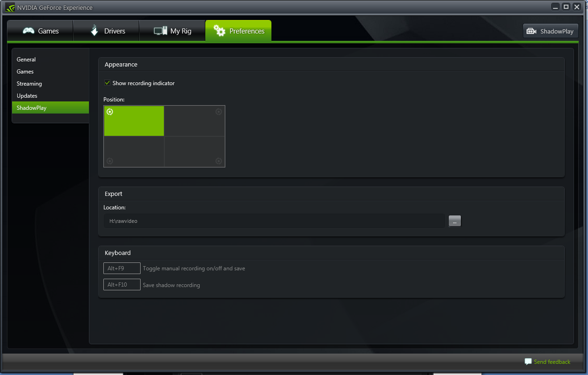588x375 pixels.
Task: Click the Appearance section header
Action: (121, 65)
